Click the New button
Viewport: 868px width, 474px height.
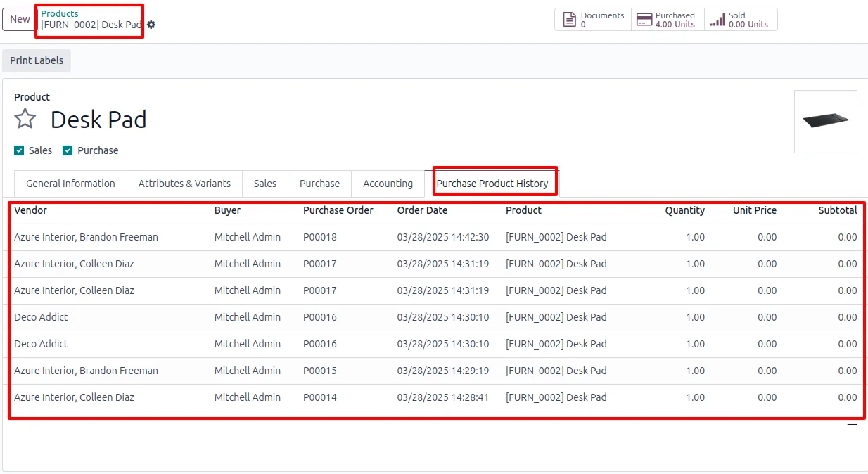click(x=20, y=19)
